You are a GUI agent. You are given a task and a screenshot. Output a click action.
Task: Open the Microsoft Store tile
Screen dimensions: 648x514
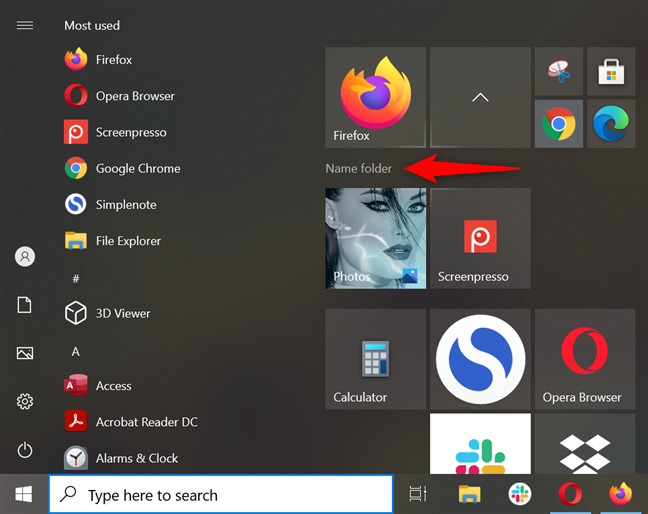point(611,71)
